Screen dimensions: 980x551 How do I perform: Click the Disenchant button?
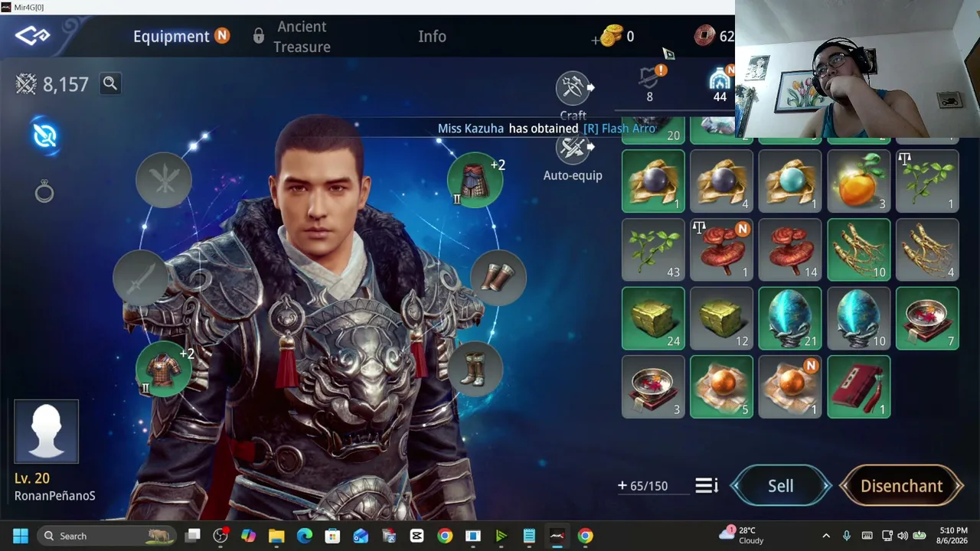tap(901, 486)
